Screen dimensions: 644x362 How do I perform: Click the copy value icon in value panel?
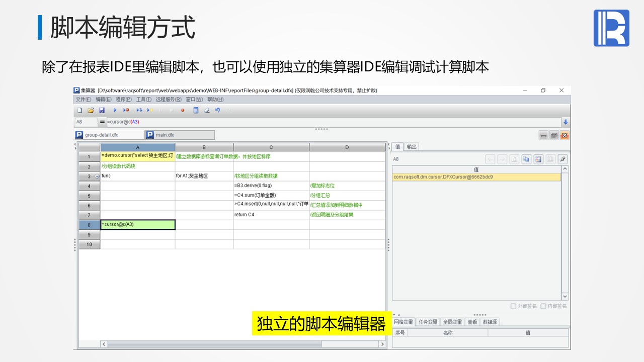pos(526,159)
